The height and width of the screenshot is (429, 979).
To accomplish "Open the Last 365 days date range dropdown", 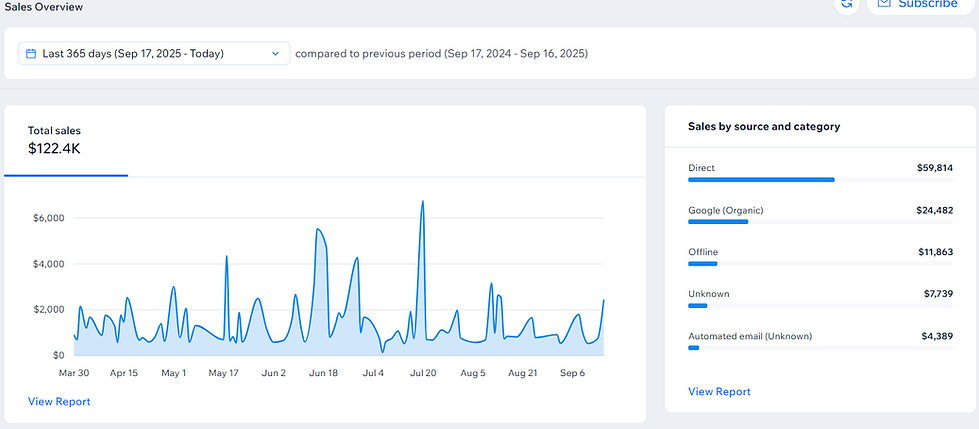I will point(154,54).
